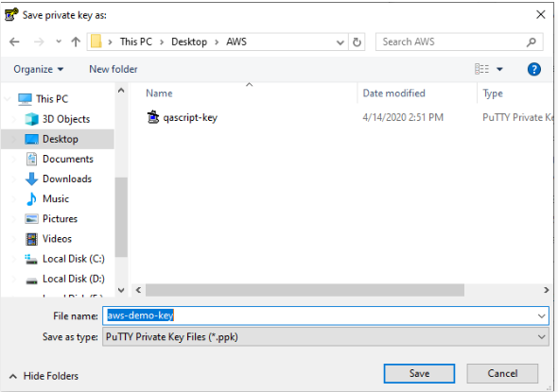This screenshot has width=558, height=392.
Task: Click Hide Folders toggle
Action: coord(44,376)
